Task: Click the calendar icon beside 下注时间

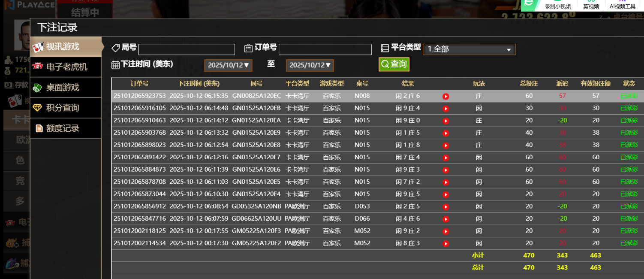Action: pos(115,65)
